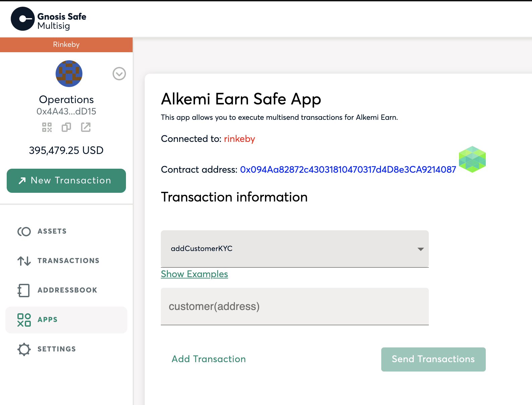The height and width of the screenshot is (405, 532).
Task: Click the Alkemi green hexagon logo
Action: pyautogui.click(x=472, y=159)
